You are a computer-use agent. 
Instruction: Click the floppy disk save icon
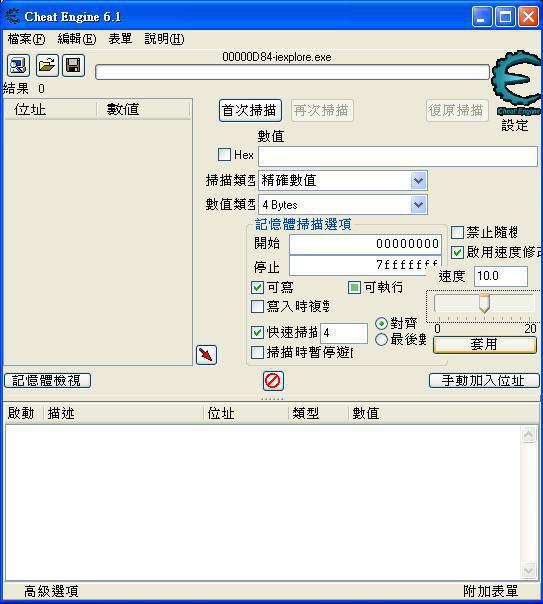73,65
